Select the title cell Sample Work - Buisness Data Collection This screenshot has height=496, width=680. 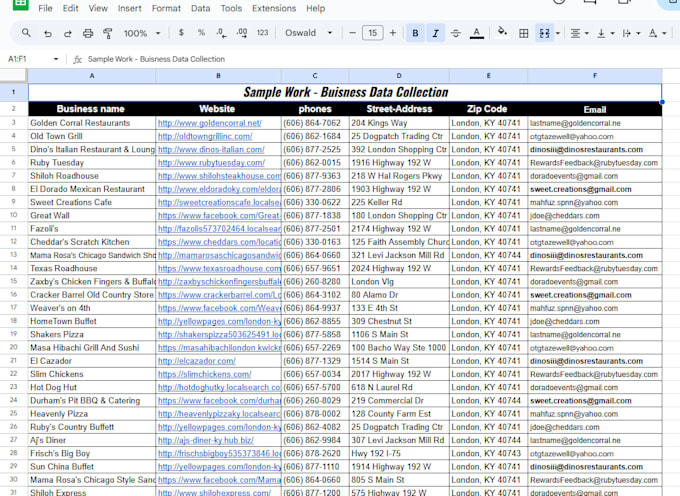coord(345,92)
